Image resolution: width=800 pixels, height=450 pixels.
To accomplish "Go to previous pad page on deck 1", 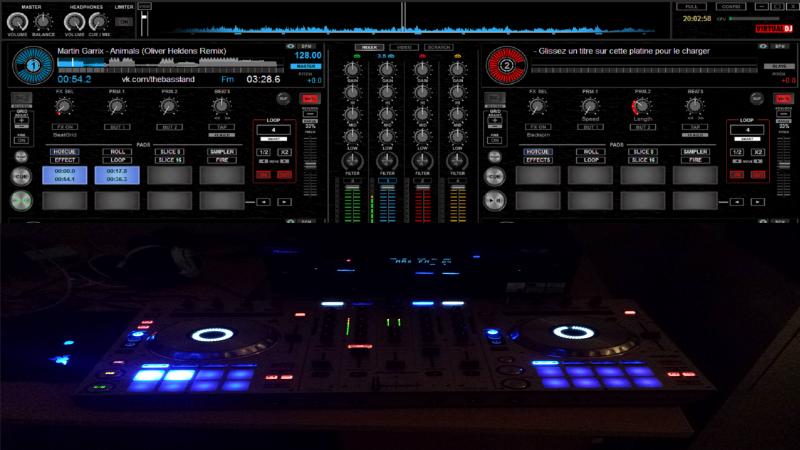I will click(x=263, y=202).
